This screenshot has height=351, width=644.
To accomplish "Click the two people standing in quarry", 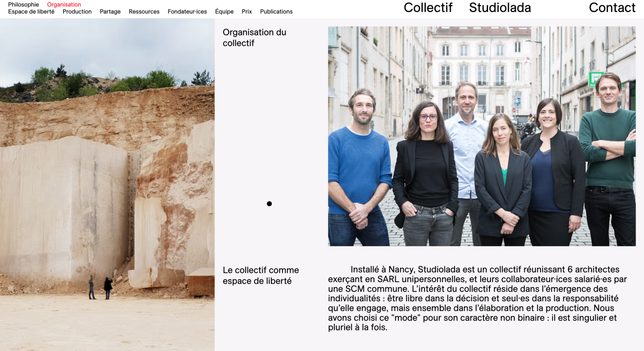I will [100, 288].
